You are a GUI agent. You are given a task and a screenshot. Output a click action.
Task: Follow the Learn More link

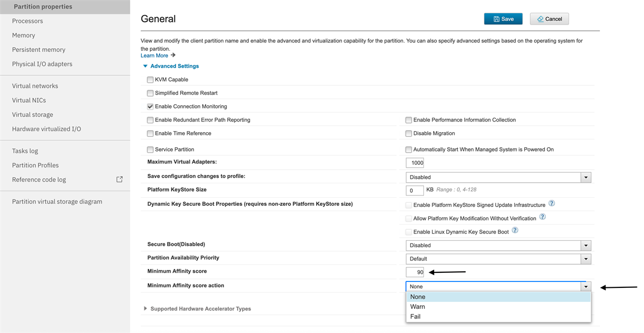155,55
